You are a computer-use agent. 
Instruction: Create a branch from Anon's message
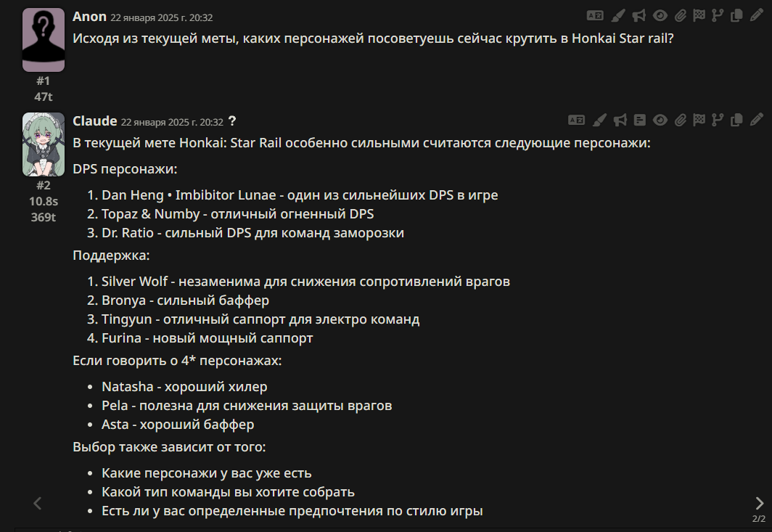pyautogui.click(x=718, y=16)
